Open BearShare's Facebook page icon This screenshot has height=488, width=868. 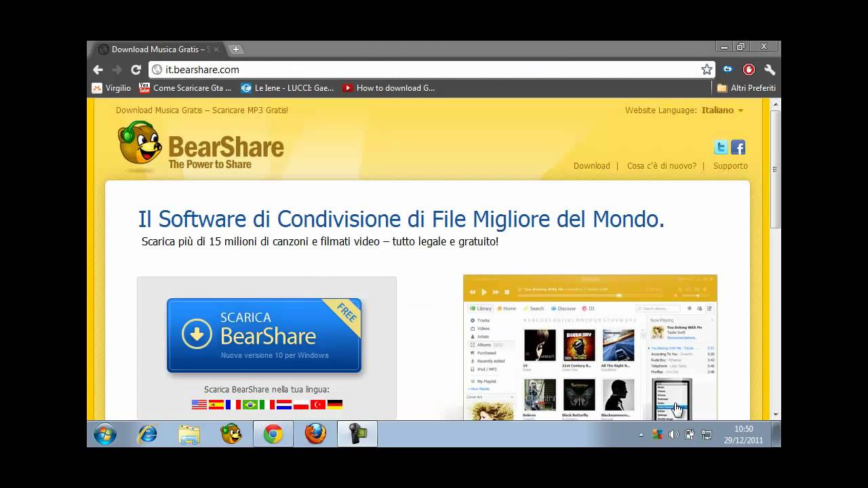(x=738, y=147)
